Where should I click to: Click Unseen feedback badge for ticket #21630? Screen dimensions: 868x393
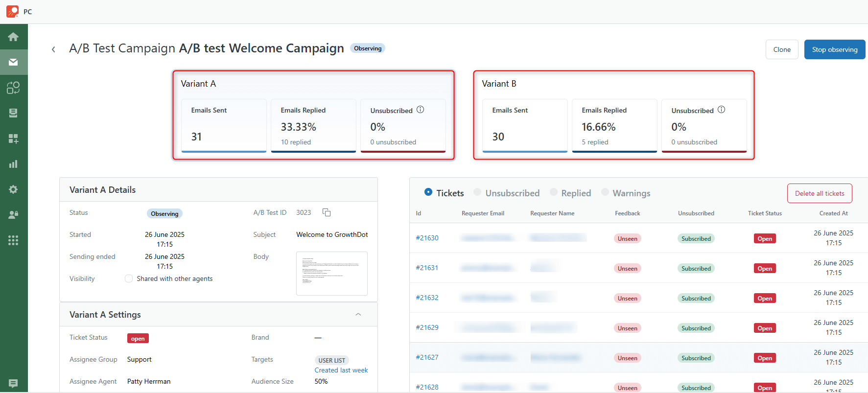click(x=627, y=238)
